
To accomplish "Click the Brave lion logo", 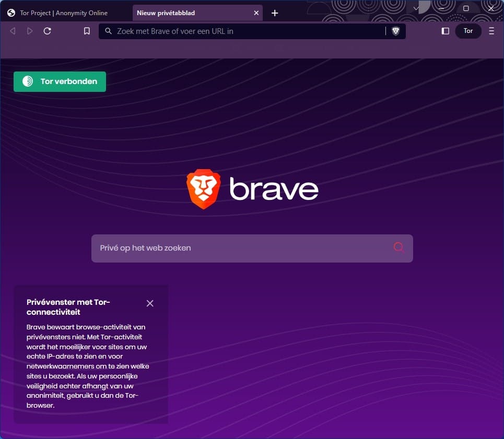I will coord(204,189).
